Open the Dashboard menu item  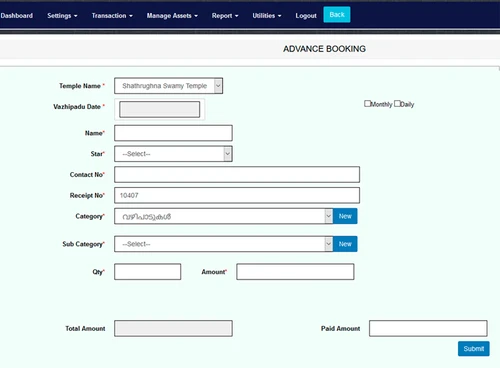[17, 16]
